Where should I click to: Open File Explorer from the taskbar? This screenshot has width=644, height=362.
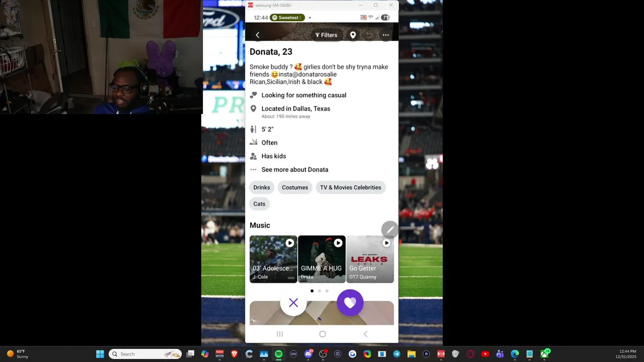[411, 354]
